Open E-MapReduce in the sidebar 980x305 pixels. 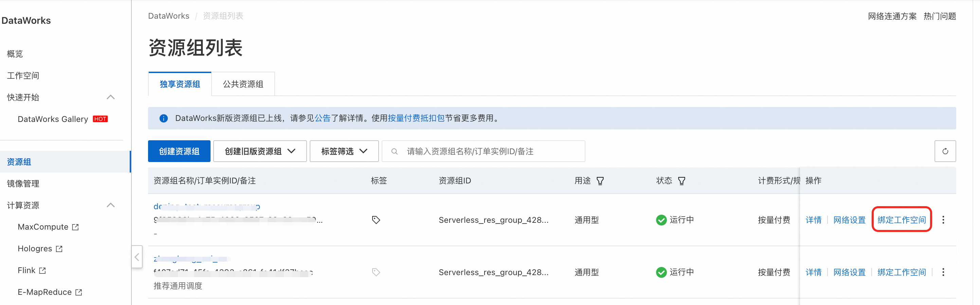pyautogui.click(x=44, y=292)
